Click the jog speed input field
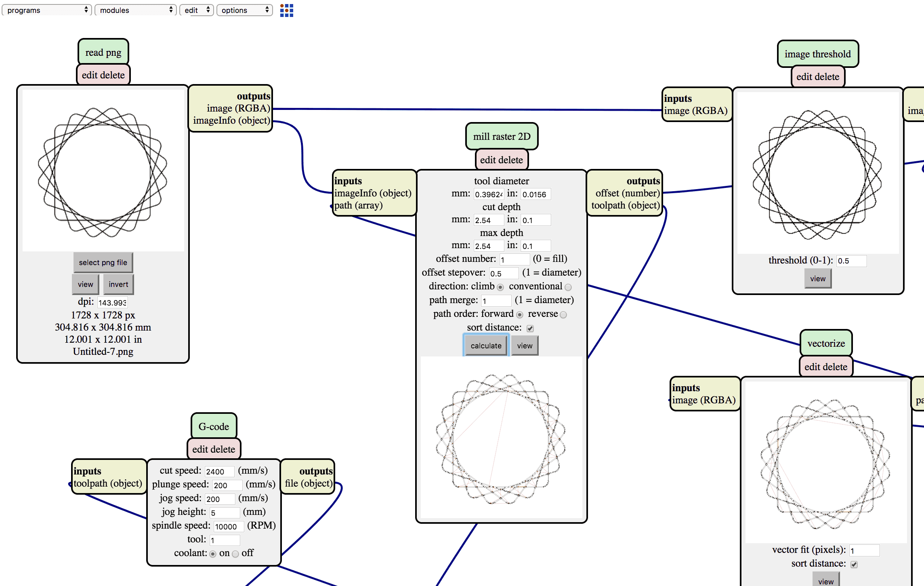The image size is (924, 586). 220,499
